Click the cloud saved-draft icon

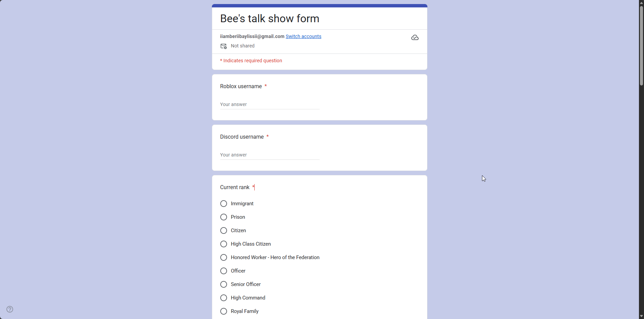click(x=415, y=38)
